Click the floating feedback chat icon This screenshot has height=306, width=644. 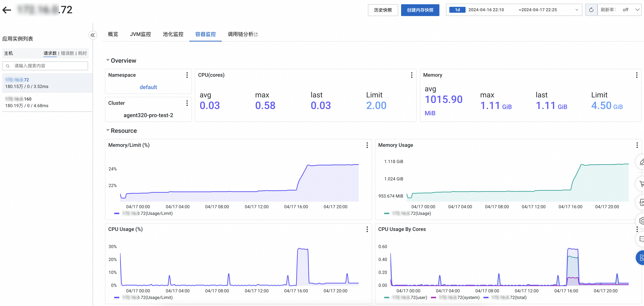641,239
